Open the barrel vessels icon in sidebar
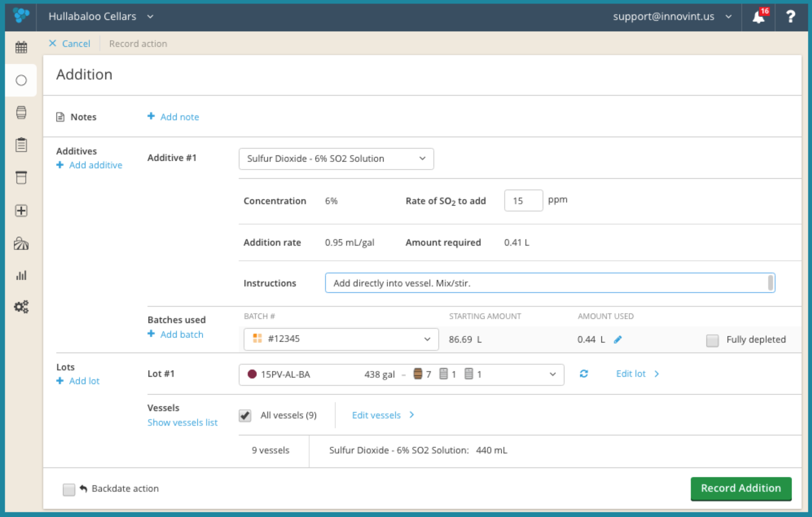This screenshot has width=812, height=517. click(21, 112)
